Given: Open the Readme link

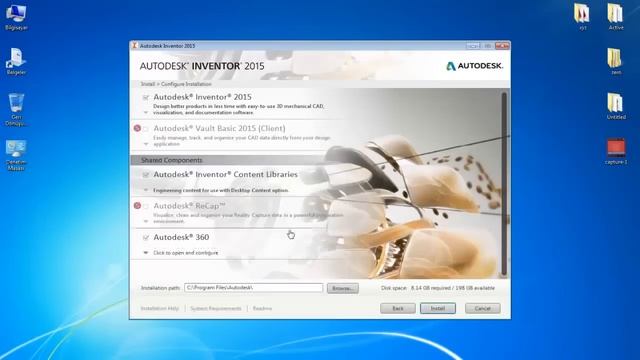Looking at the screenshot, I should 262,308.
